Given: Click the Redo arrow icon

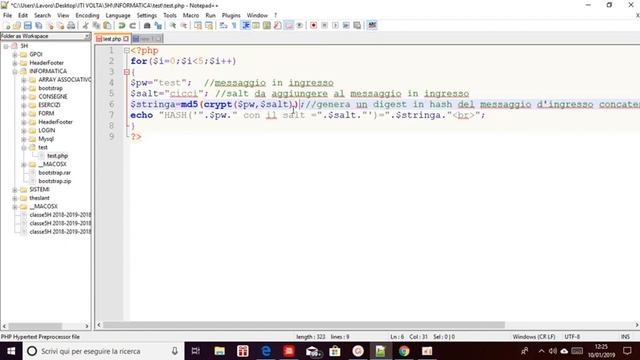Looking at the screenshot, I should (x=133, y=26).
